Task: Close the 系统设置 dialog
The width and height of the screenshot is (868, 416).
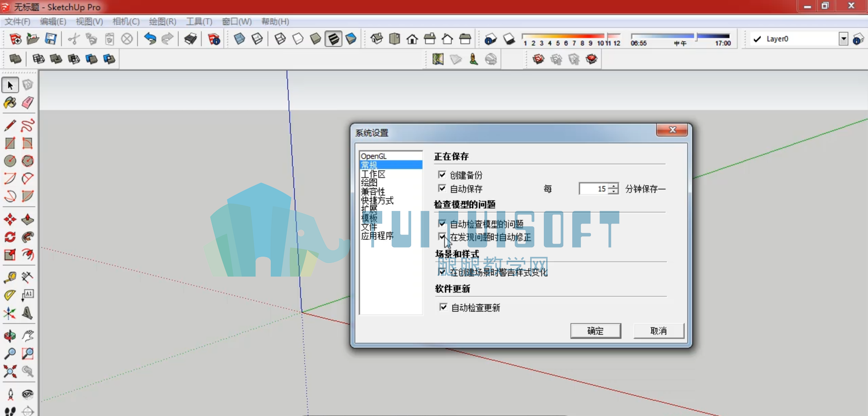Action: pos(672,130)
